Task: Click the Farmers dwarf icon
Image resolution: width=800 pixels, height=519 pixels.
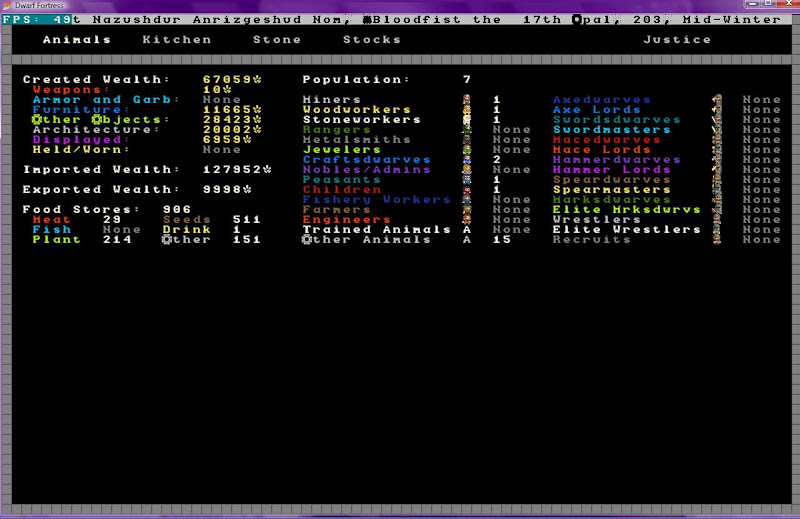Action: coord(467,210)
